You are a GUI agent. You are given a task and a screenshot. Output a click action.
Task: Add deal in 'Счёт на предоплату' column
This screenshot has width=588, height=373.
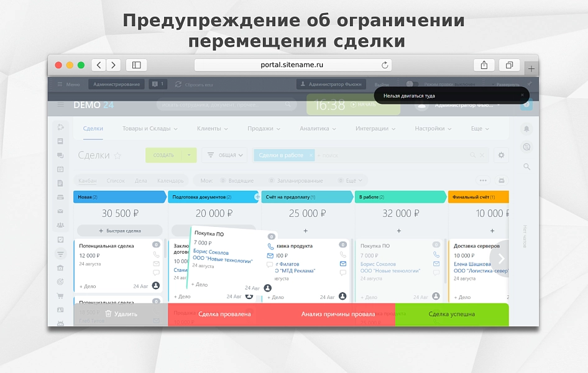(x=306, y=231)
